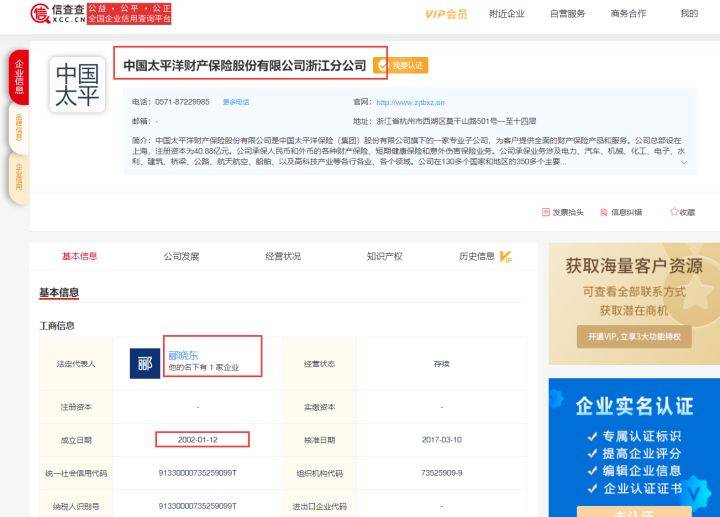Click the 信息纠错 correction icon
This screenshot has width=720, height=517.
604,212
